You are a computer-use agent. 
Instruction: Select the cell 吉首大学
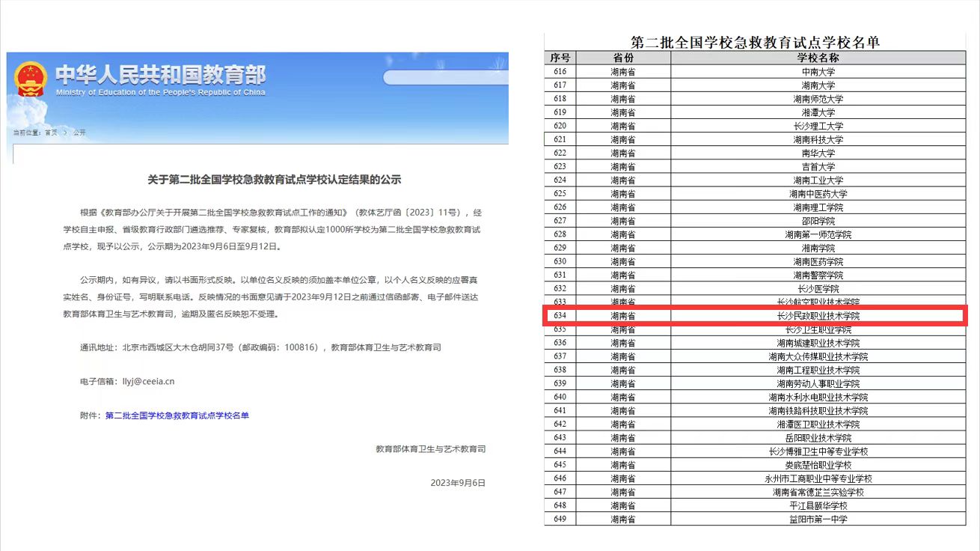(818, 166)
